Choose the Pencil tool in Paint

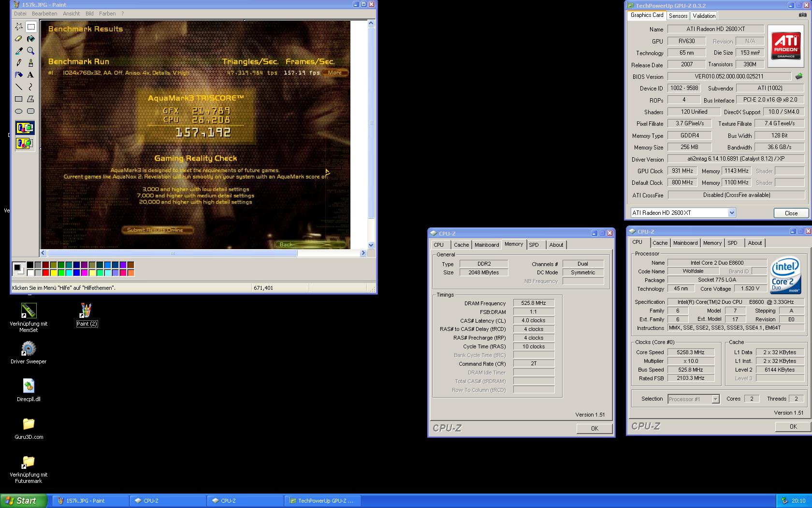19,63
